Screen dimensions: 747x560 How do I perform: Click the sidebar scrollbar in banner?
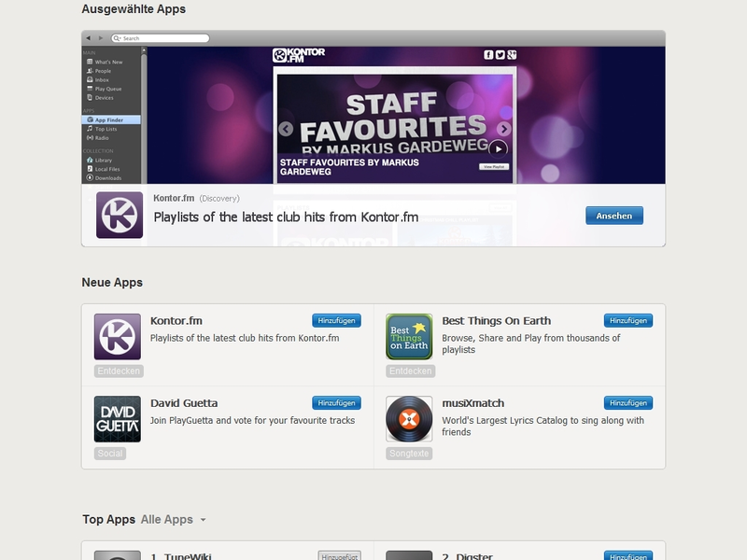click(x=144, y=115)
